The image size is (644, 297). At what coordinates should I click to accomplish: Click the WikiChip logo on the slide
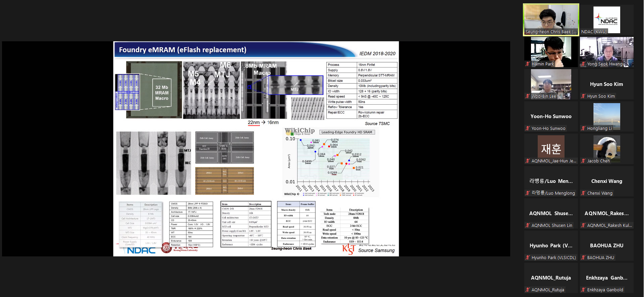click(300, 131)
